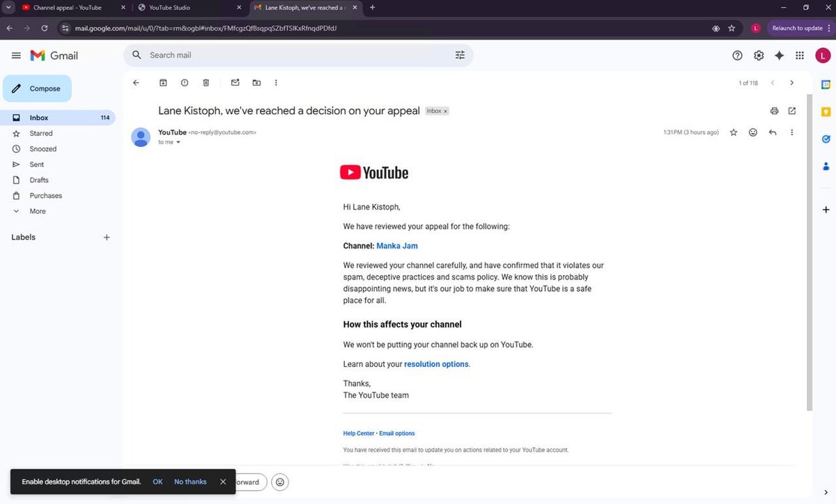Open more actions menu in email toolbar
The height and width of the screenshot is (504, 836).
click(x=276, y=83)
